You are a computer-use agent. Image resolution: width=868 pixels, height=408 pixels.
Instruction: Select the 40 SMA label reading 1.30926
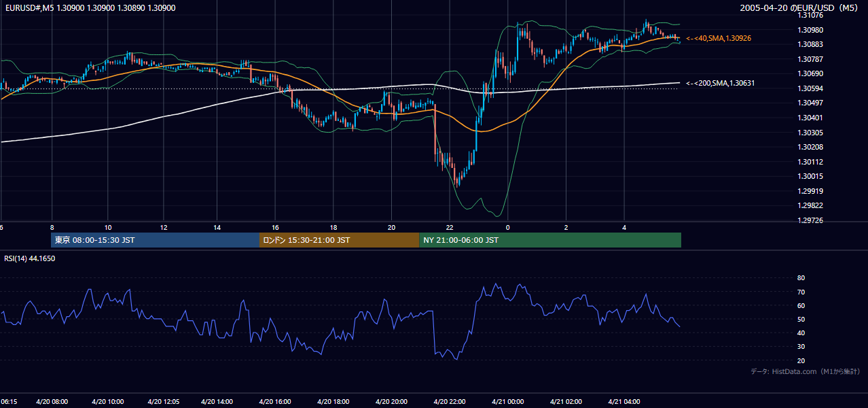tap(719, 38)
